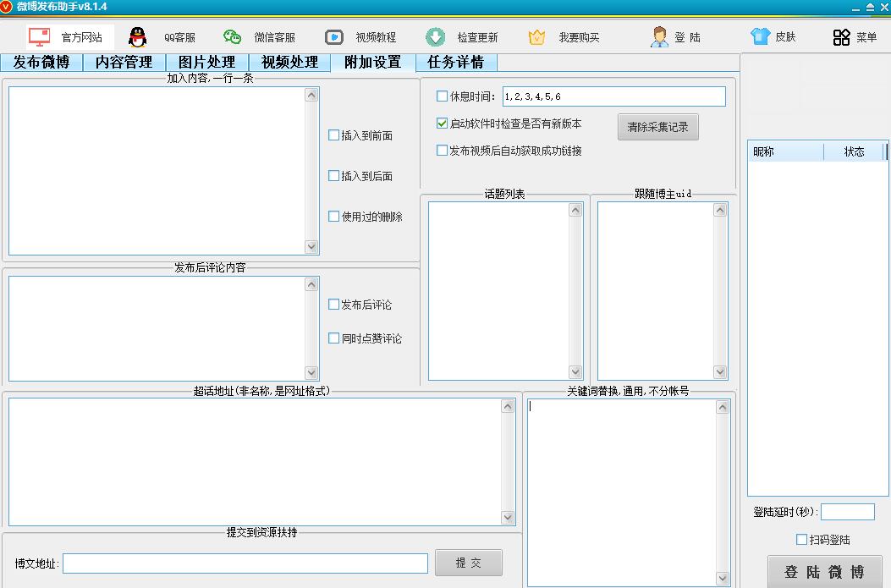The width and height of the screenshot is (891, 588).
Task: Click the 官方网站 monitor icon
Action: point(39,37)
